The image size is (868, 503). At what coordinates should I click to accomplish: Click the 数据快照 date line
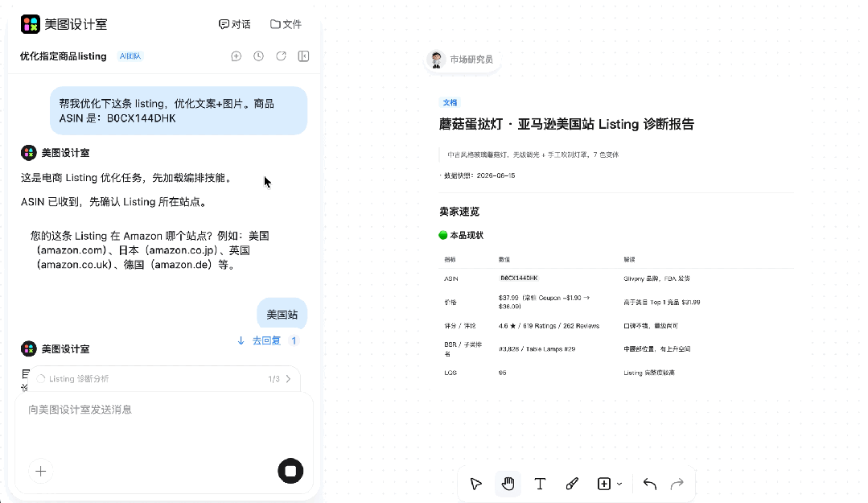coord(479,175)
